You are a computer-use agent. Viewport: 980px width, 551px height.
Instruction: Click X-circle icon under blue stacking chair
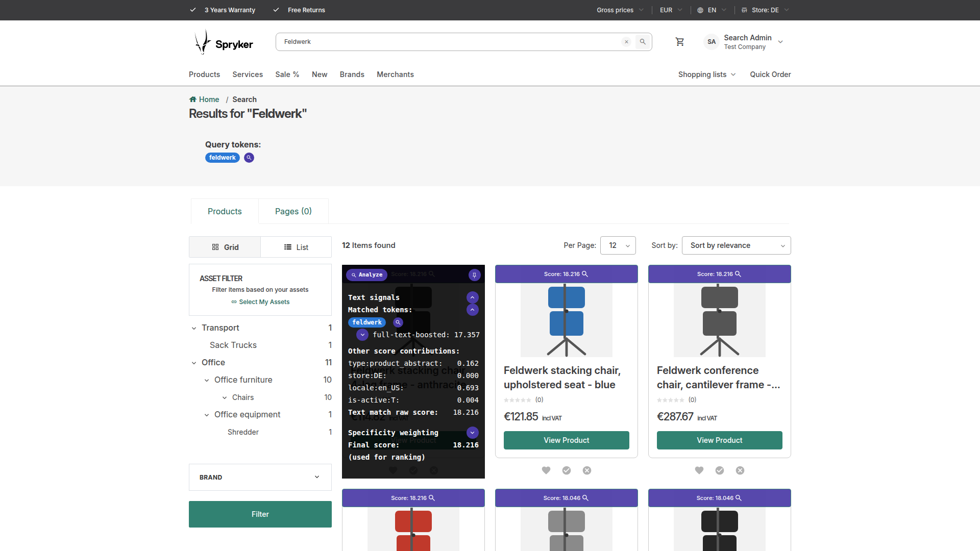(587, 470)
